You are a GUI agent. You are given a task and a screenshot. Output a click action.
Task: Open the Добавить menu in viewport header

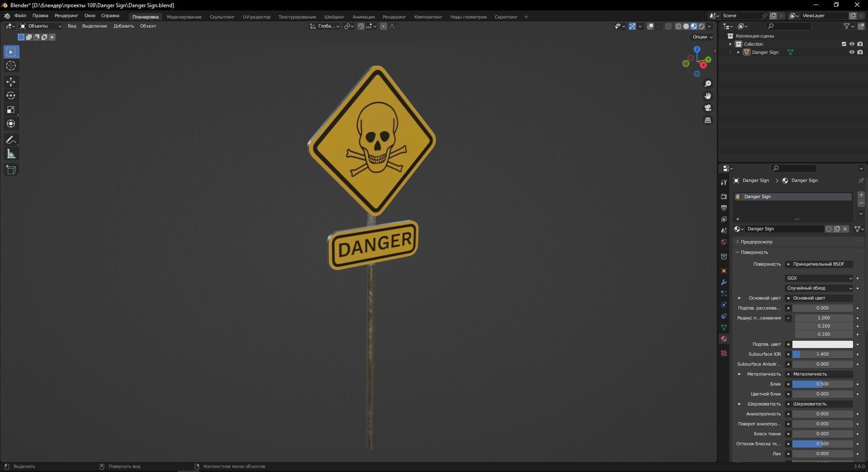123,26
